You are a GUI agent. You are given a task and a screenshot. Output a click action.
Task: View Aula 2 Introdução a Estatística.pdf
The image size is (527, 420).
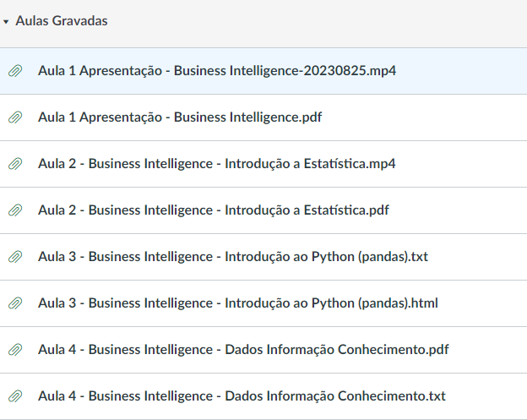(x=214, y=210)
